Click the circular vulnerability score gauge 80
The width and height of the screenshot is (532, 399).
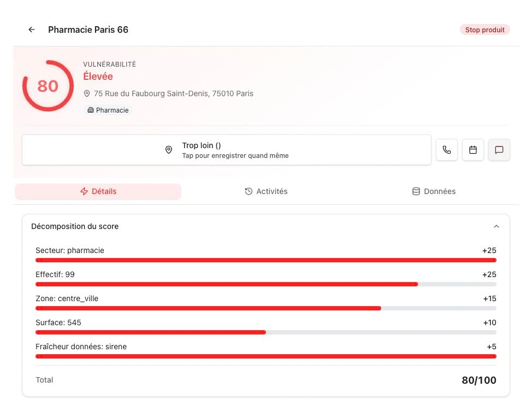48,86
